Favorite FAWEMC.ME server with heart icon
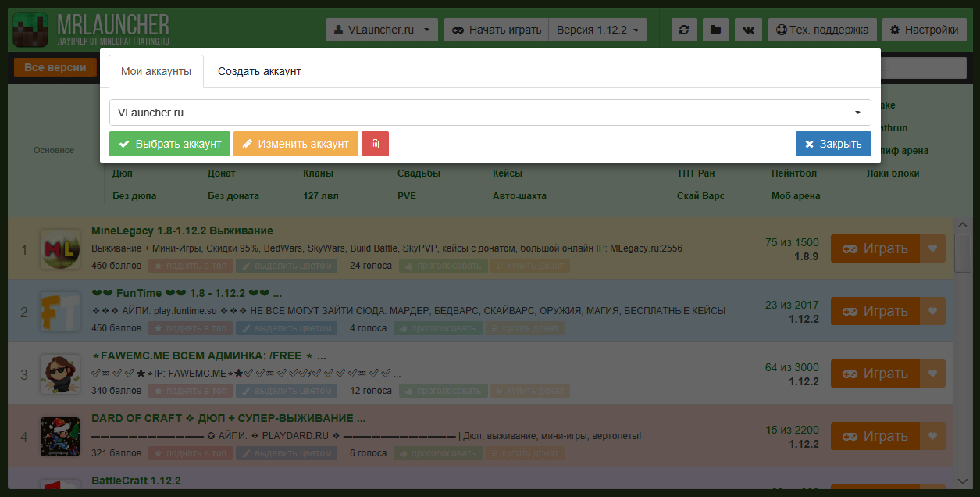Image resolution: width=980 pixels, height=497 pixels. pos(932,374)
